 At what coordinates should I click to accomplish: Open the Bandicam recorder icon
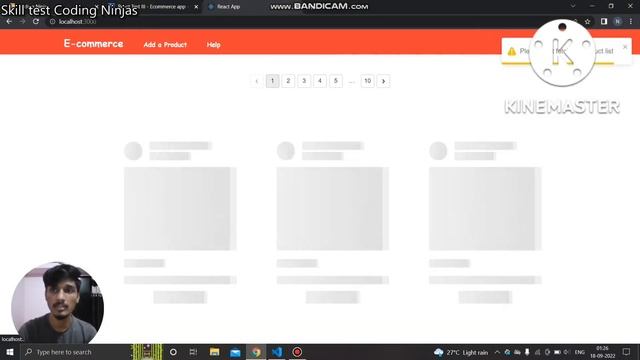298,352
